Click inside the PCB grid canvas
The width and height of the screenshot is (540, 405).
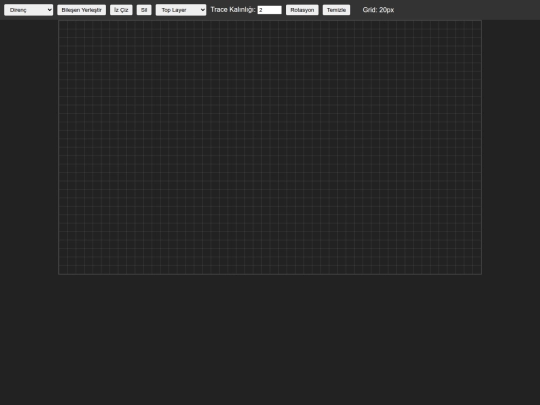tap(270, 147)
